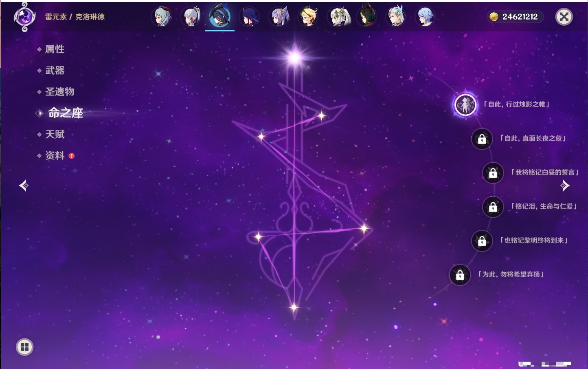The height and width of the screenshot is (369, 588).
Task: Click the gold Mora coin icon
Action: 494,17
